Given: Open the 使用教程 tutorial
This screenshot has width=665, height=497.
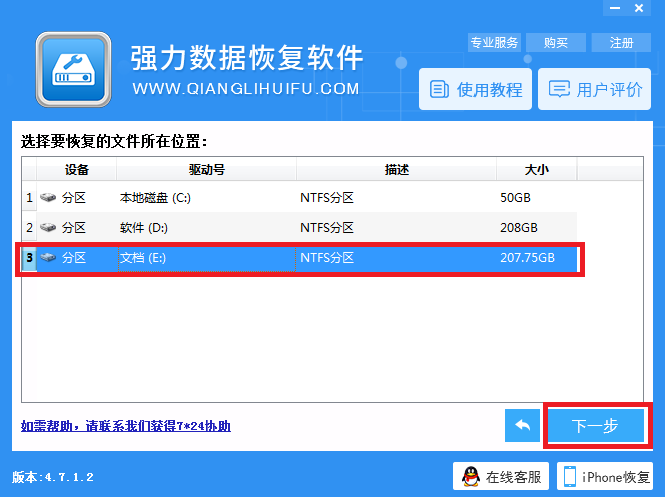Looking at the screenshot, I should (x=475, y=89).
